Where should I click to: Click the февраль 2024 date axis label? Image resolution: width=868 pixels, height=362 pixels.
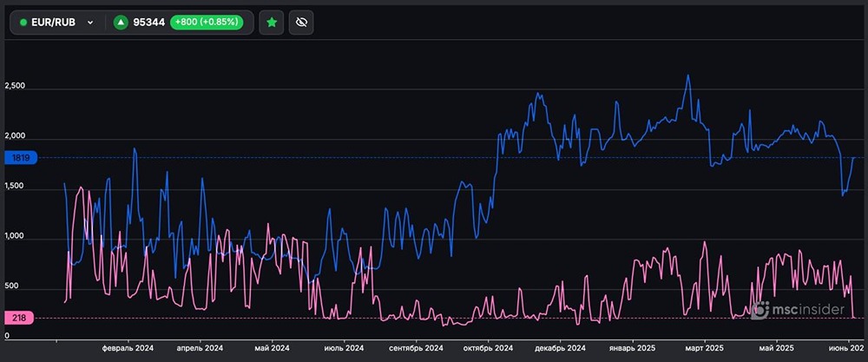128,348
